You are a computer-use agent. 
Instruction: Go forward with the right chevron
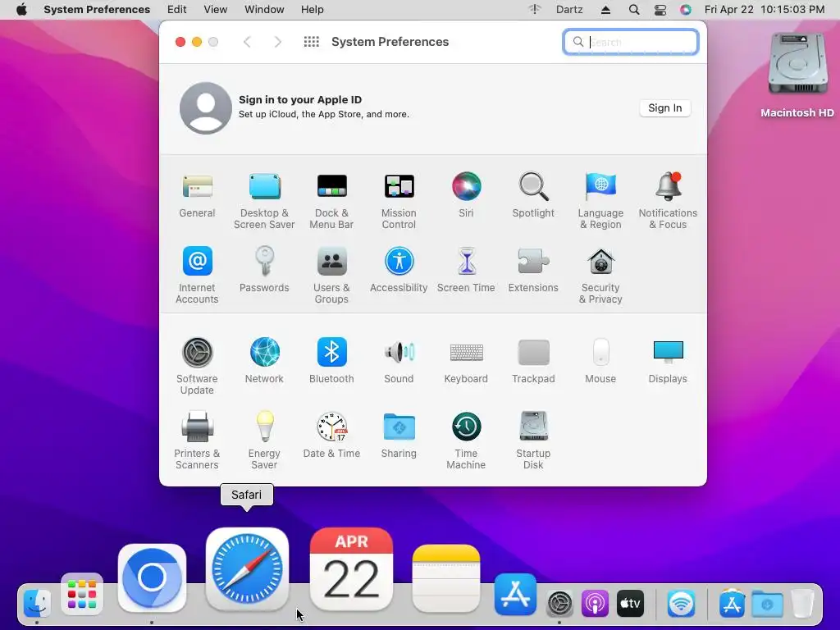[277, 42]
